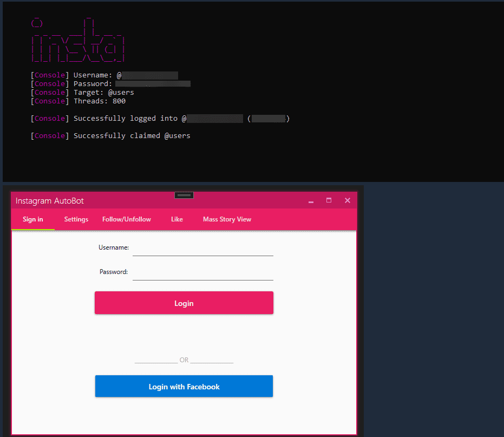Click Login with Facebook button
504x437 pixels.
point(184,386)
